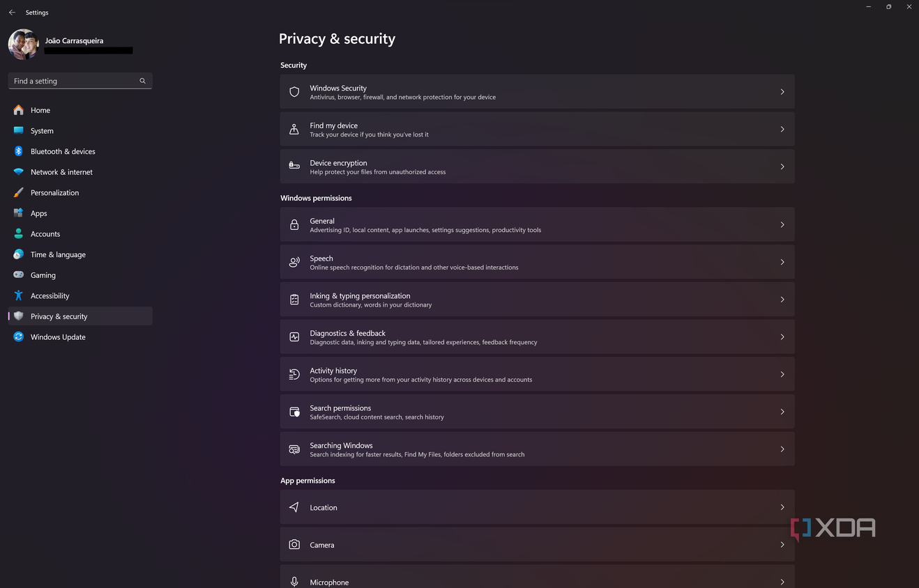Screen dimensions: 919x588
Task: Open Diagnostics & feedback settings
Action: pyautogui.click(x=537, y=337)
